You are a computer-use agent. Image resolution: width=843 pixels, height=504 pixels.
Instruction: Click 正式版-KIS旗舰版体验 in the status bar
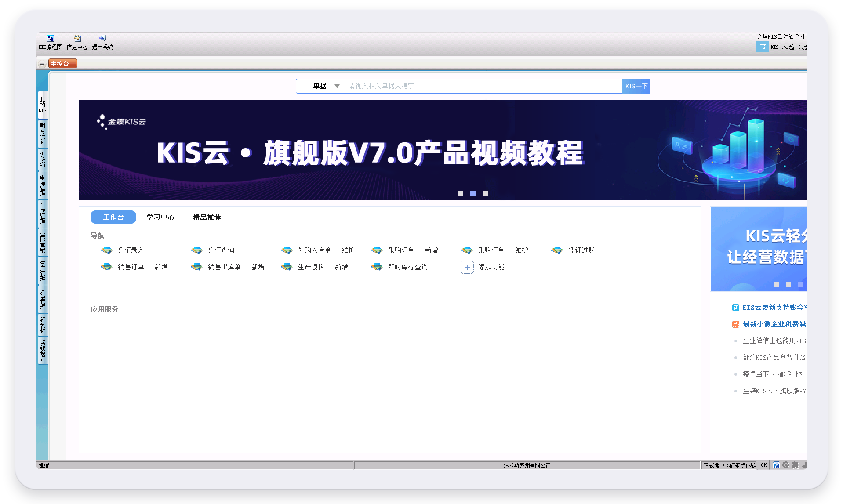[730, 465]
